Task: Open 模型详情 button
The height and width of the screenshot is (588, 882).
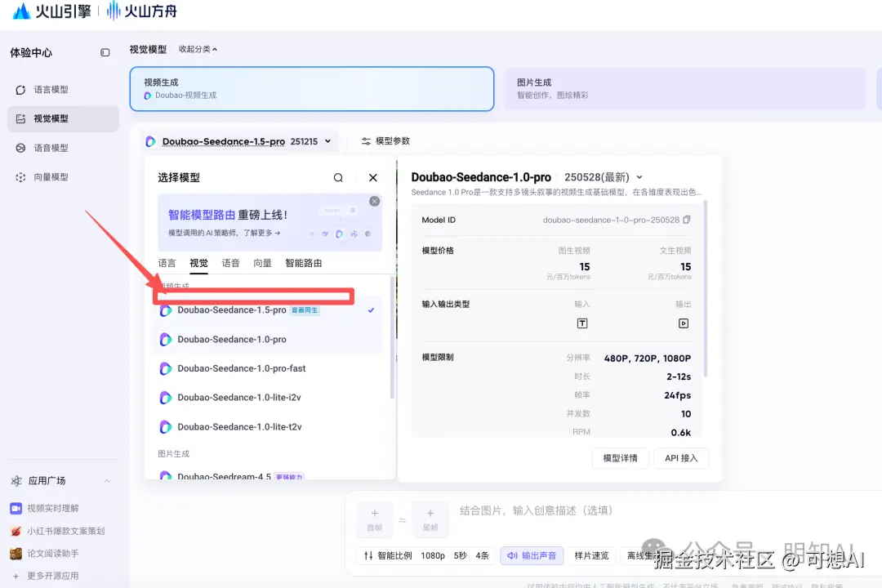Action: pyautogui.click(x=621, y=458)
